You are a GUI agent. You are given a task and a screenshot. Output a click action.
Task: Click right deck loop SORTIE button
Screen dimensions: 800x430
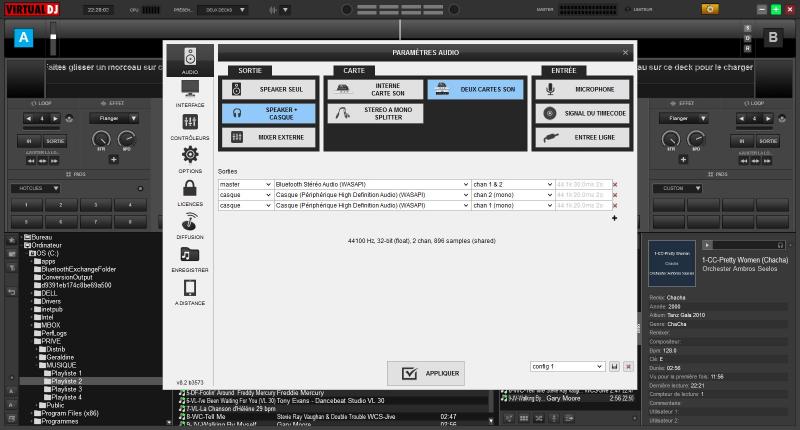[x=768, y=141]
